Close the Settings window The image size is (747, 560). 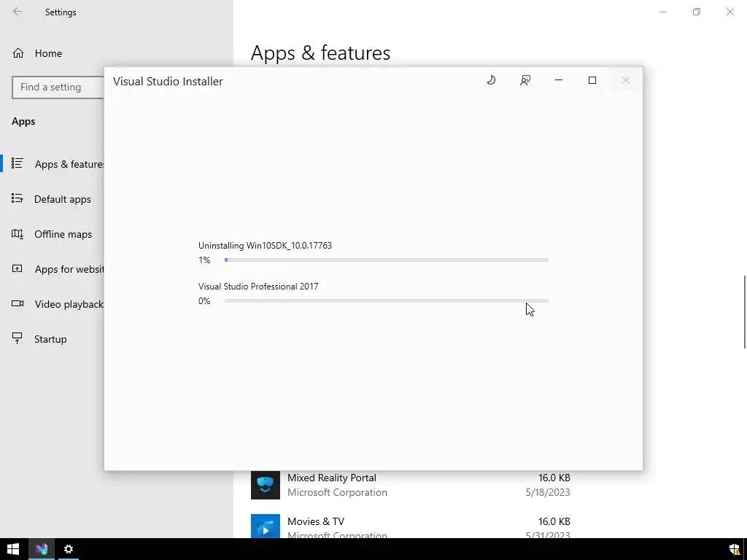[x=729, y=12]
